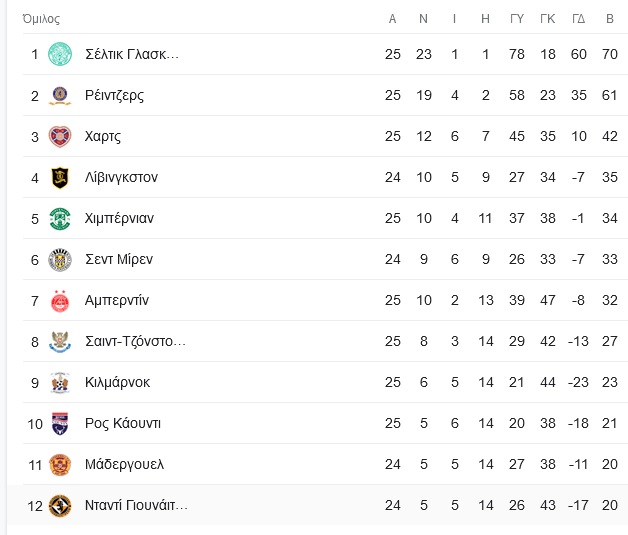Open the Ρέιντζερς team link
Screen dimensions: 628x535
114,95
